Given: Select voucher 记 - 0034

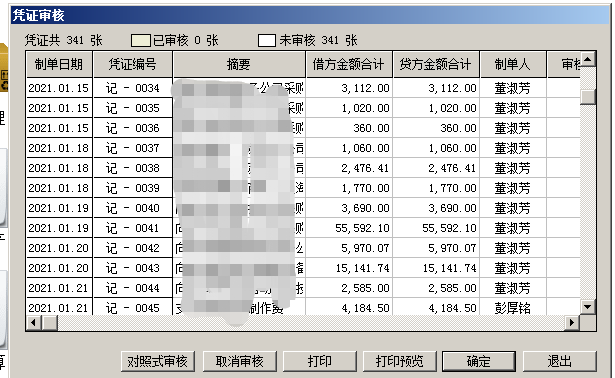Looking at the screenshot, I should tap(133, 88).
